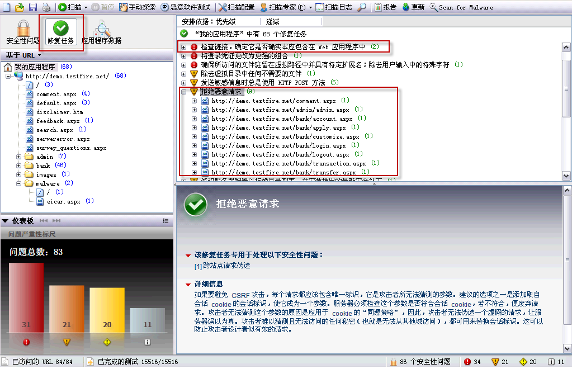Open the 扫描专家 scan expert button
The height and width of the screenshot is (367, 572).
coord(282,7)
